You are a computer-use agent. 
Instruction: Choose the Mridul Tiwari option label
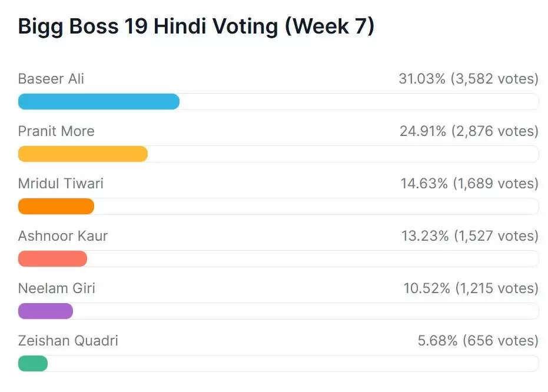coord(61,184)
